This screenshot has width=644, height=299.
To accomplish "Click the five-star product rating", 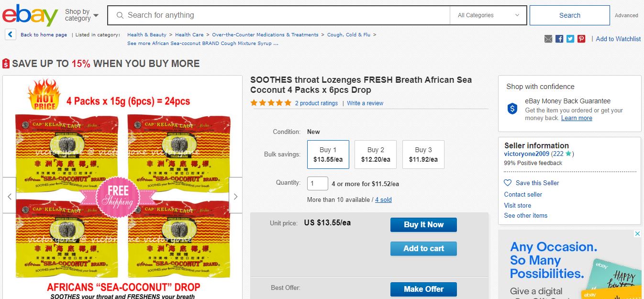I will point(271,103).
